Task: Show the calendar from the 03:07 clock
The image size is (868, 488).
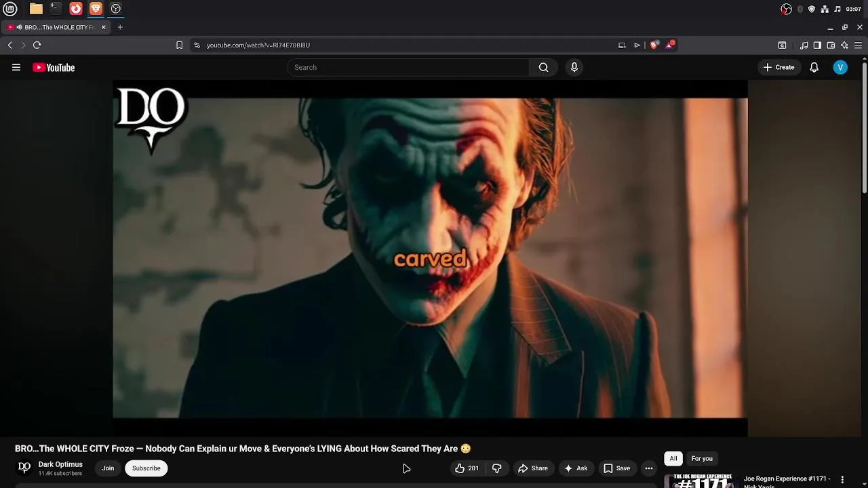Action: (x=854, y=9)
